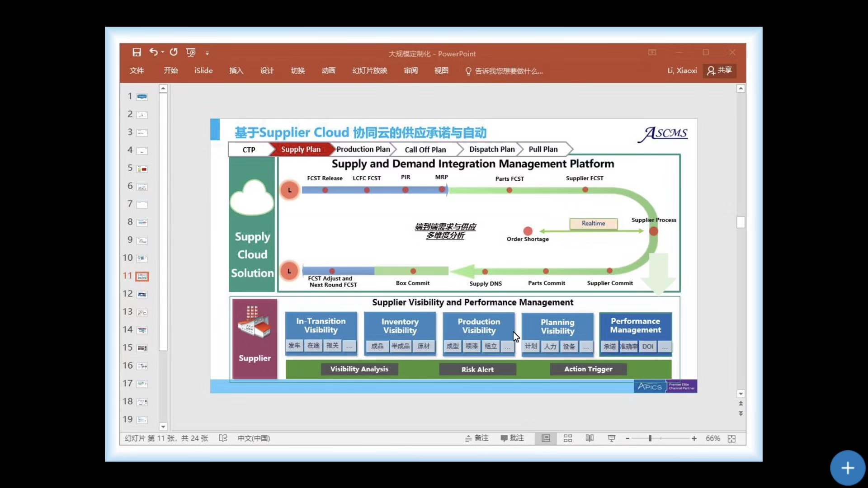Open the 审阅 ribbon tab
This screenshot has width=868, height=488.
[x=410, y=70]
